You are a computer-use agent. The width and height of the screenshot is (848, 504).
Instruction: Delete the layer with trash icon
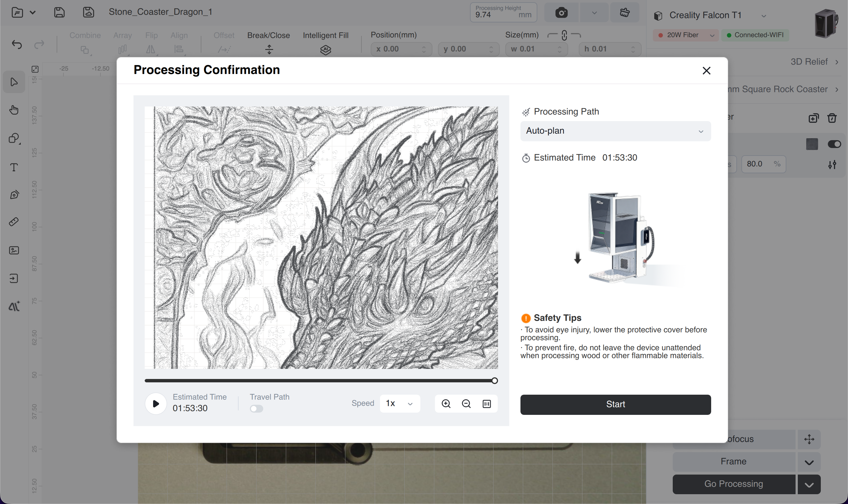[x=832, y=118]
